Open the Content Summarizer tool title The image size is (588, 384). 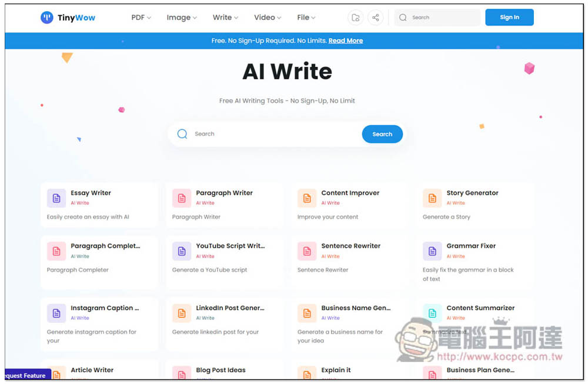pyautogui.click(x=480, y=308)
